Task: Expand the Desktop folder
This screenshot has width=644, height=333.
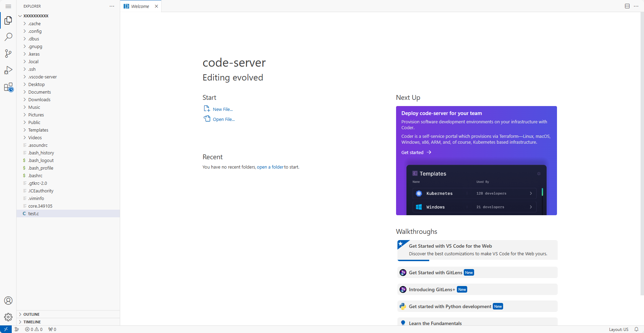Action: [x=68, y=84]
